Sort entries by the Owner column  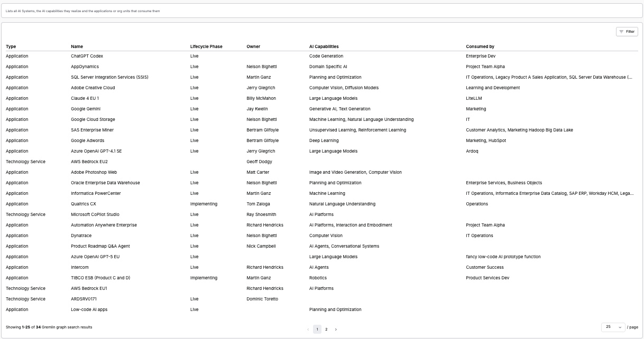pyautogui.click(x=253, y=46)
